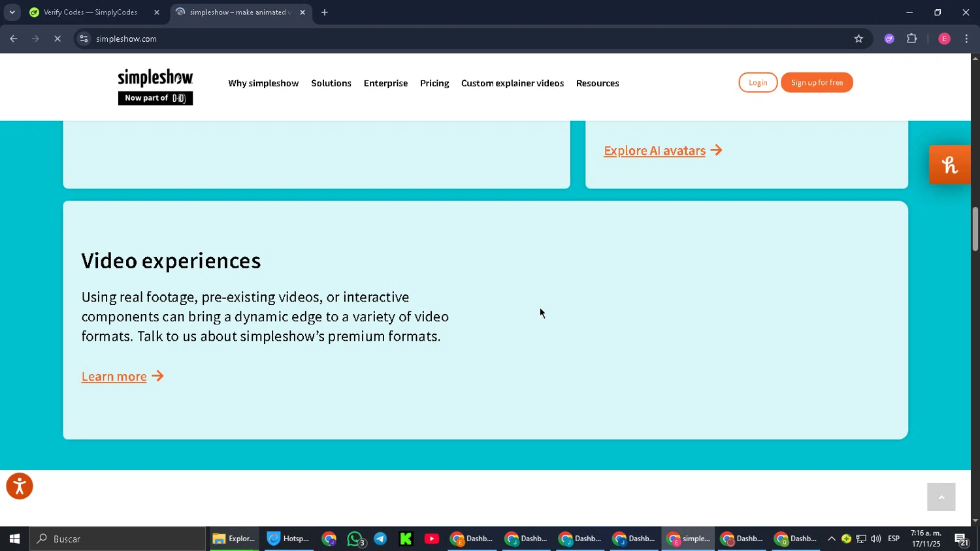Viewport: 980px width, 551px height.
Task: Open the notification center icon
Action: (961, 539)
